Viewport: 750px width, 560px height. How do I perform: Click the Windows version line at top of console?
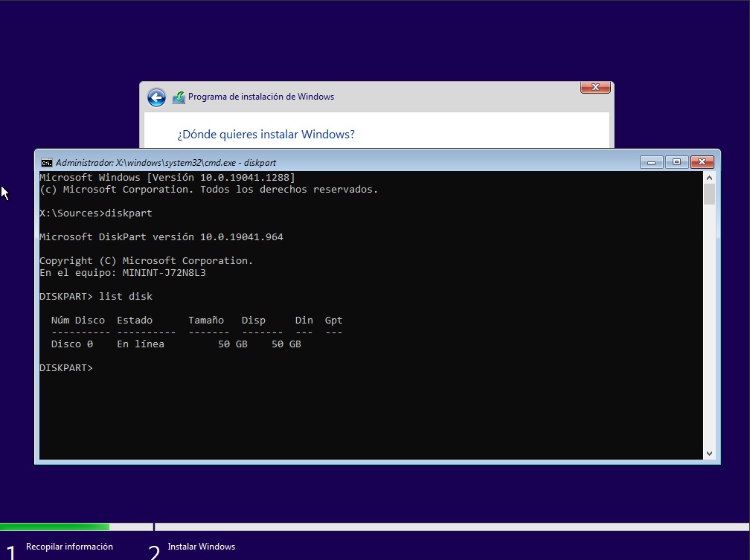[167, 178]
